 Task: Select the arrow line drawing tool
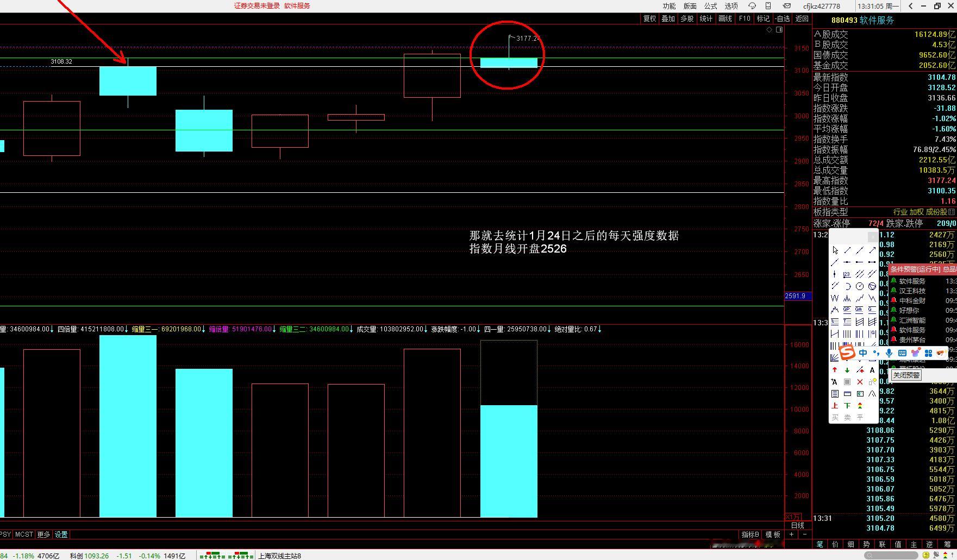[873, 250]
